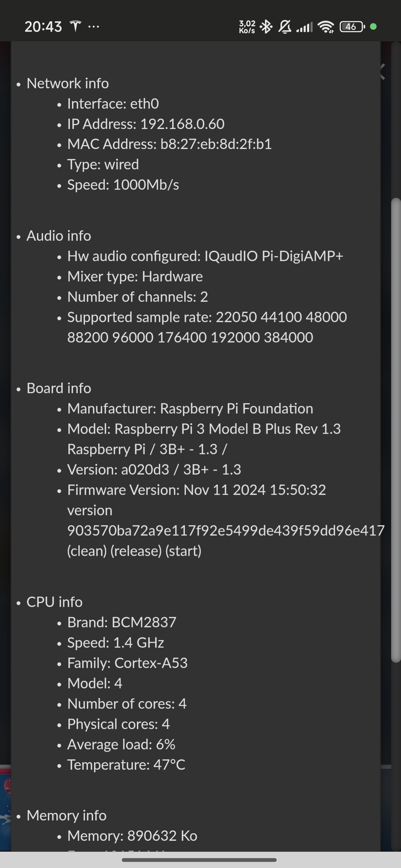The width and height of the screenshot is (401, 868).
Task: Tap the 3,02 Ko/s network speed indicator
Action: pos(247,27)
